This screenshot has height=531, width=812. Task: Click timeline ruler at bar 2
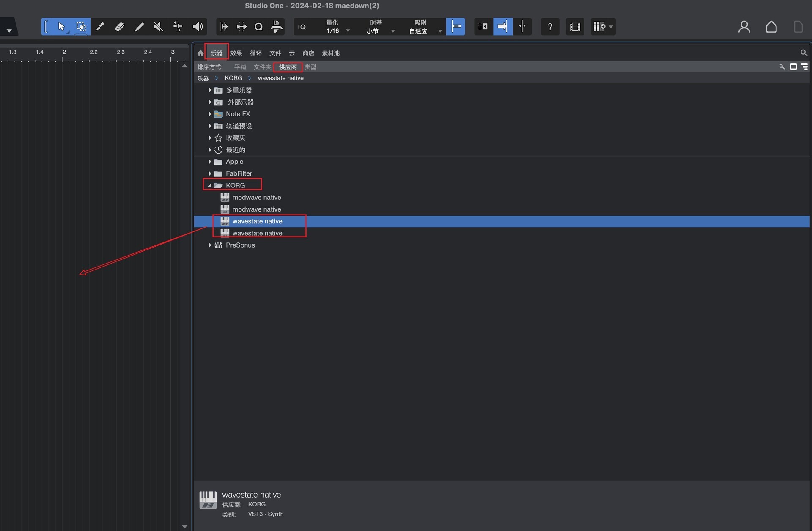pyautogui.click(x=63, y=52)
